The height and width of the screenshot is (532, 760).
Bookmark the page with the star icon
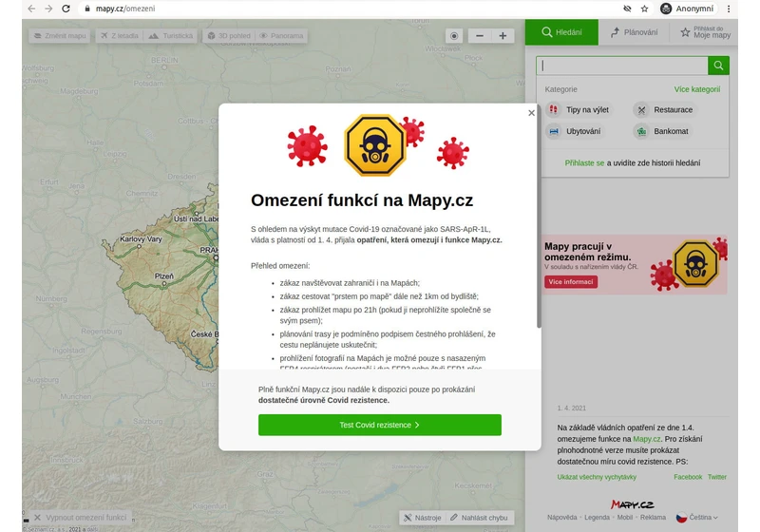pos(644,9)
